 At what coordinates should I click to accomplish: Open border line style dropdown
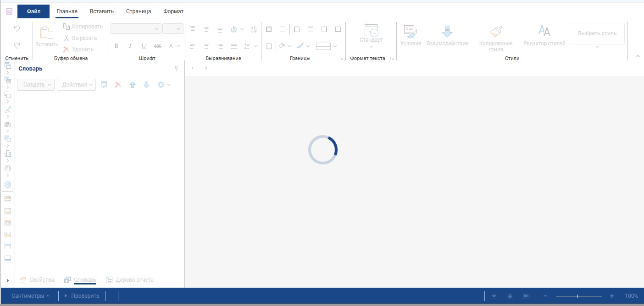click(327, 46)
